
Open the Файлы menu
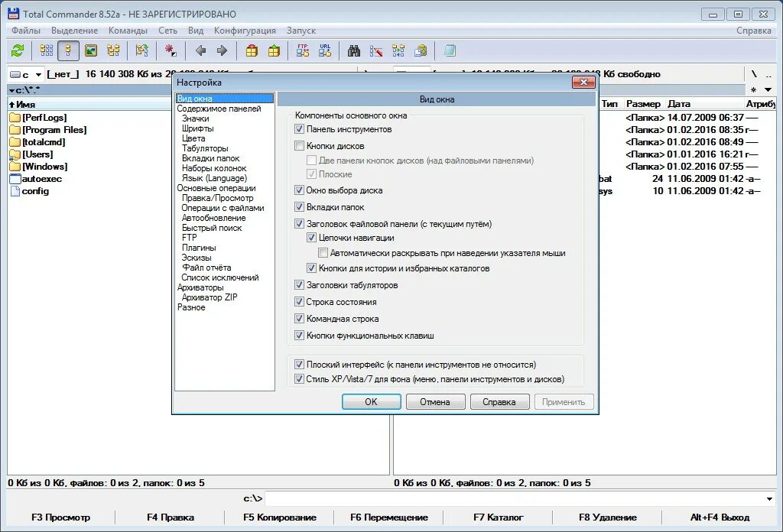tap(26, 31)
